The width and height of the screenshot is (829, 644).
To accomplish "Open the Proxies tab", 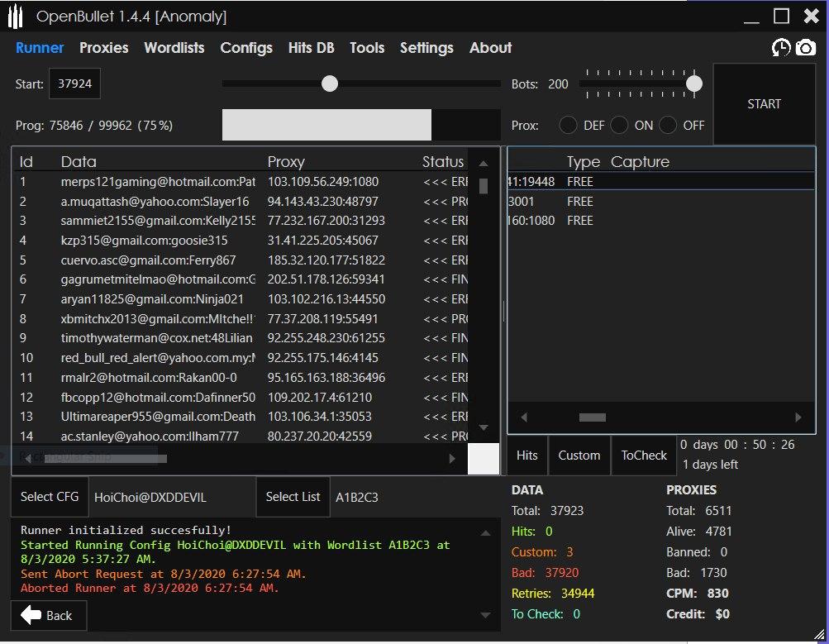I will click(103, 48).
